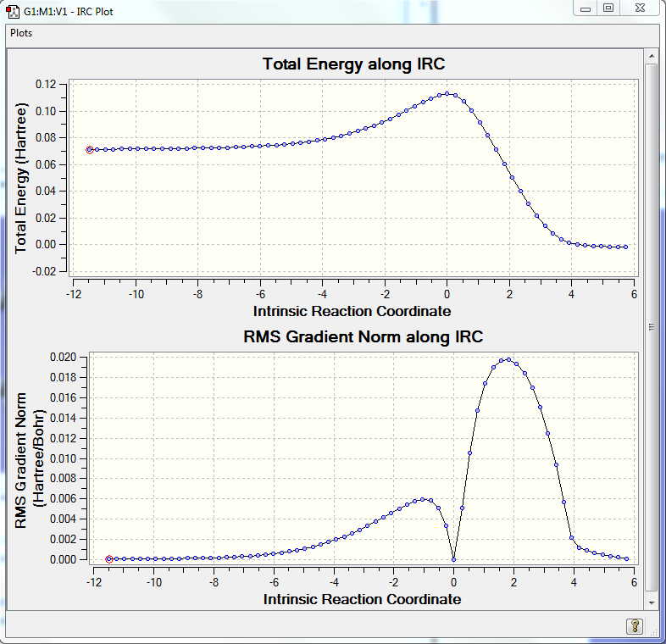Click the scrollbar down arrow
The height and width of the screenshot is (644, 666).
(651, 602)
